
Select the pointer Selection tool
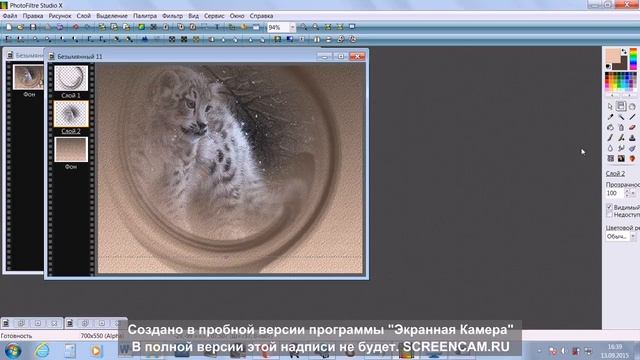coord(610,107)
